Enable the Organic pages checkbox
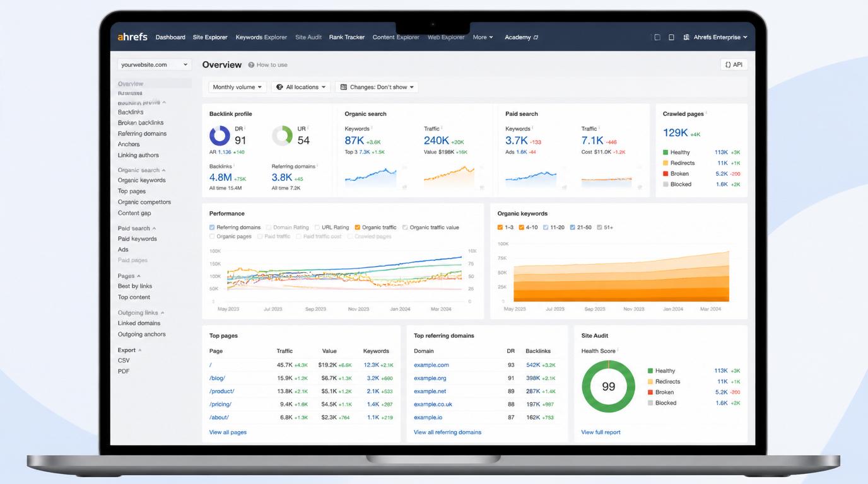This screenshot has width=868, height=484. click(x=212, y=236)
